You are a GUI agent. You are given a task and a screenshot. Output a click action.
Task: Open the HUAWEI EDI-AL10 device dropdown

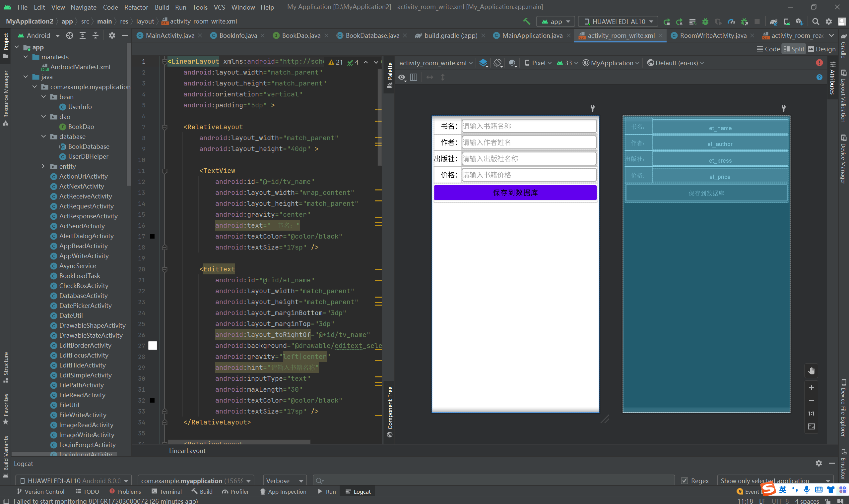pyautogui.click(x=618, y=22)
